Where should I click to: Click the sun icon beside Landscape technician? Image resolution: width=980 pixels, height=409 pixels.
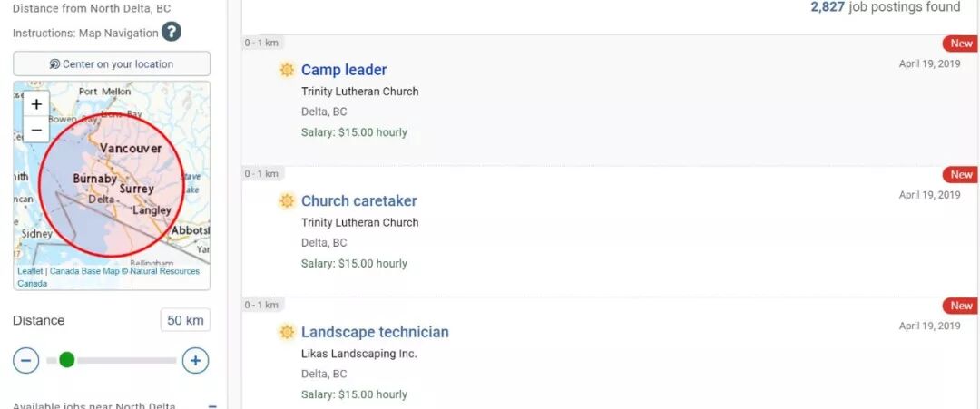(x=287, y=332)
